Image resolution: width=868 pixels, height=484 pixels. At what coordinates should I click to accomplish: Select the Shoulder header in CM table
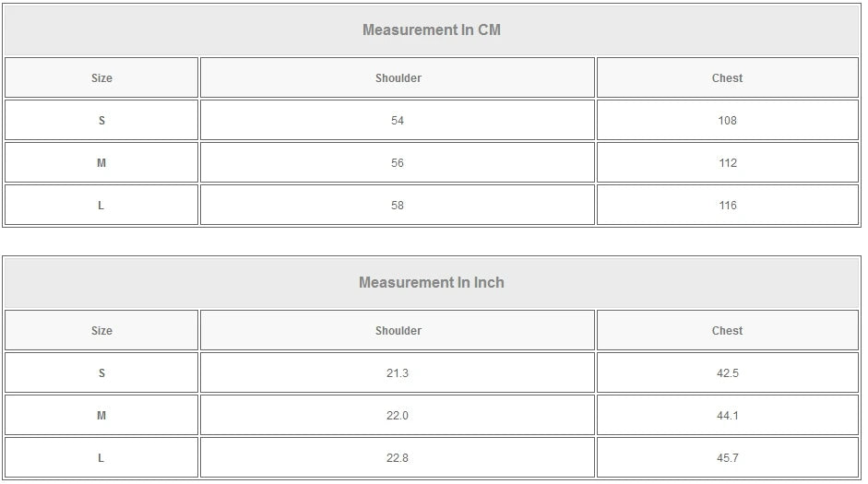(398, 78)
